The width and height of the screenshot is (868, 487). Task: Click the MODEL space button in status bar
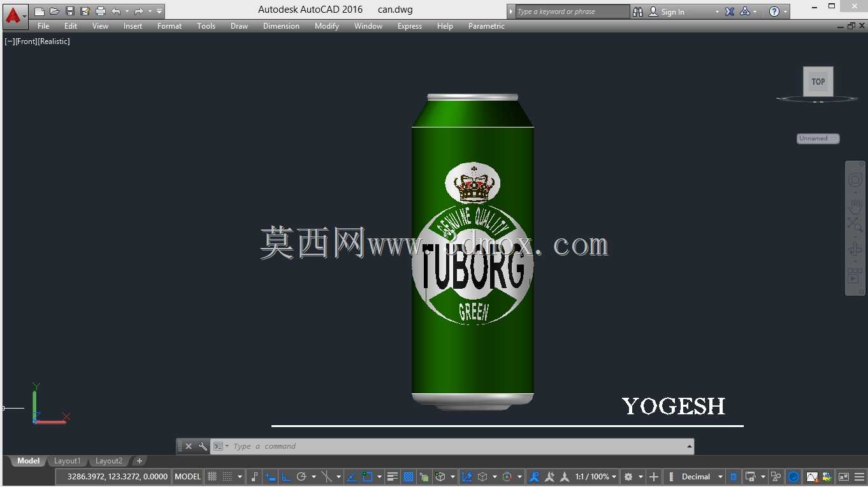pos(188,476)
